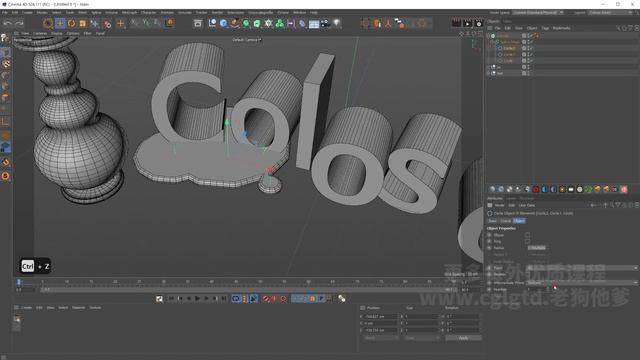Open the Intermediate Points dropdown
The width and height of the screenshot is (640, 360).
click(581, 282)
